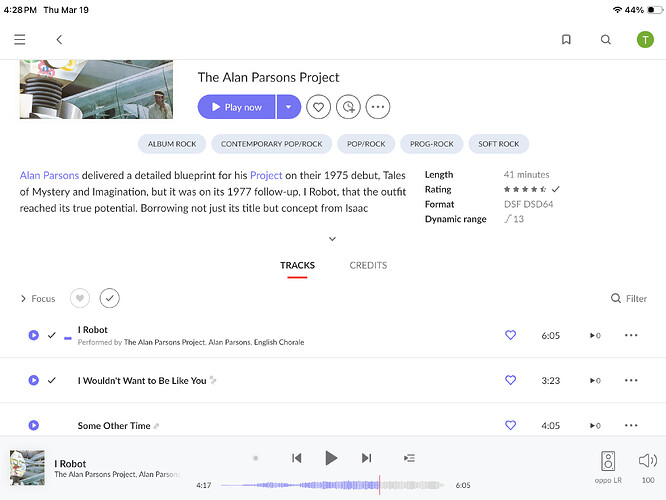666x500 pixels.
Task: Play I Wouldn't Want to Be Like You
Action: coord(34,380)
